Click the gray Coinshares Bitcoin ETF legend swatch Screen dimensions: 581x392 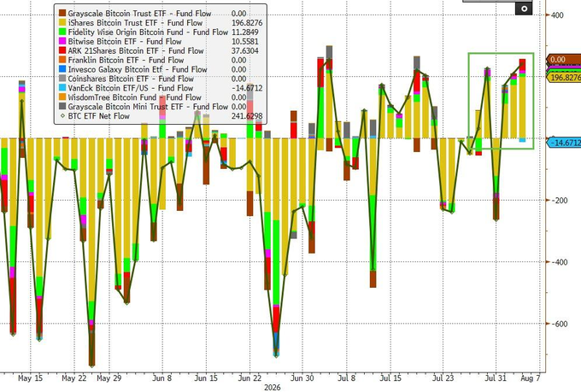pyautogui.click(x=62, y=79)
